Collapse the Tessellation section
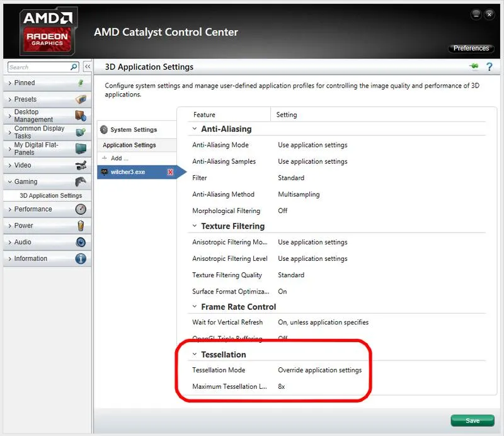This screenshot has width=504, height=436. click(194, 354)
